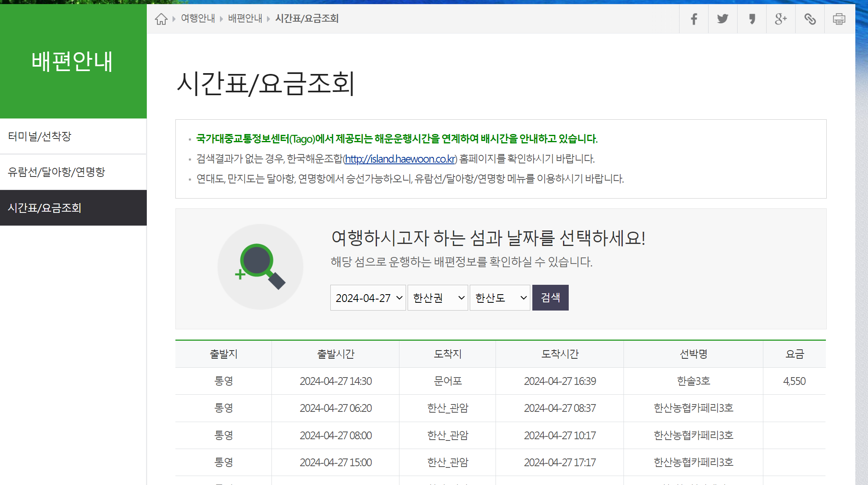Go to 배편안내 breadcrumb link

pos(245,18)
